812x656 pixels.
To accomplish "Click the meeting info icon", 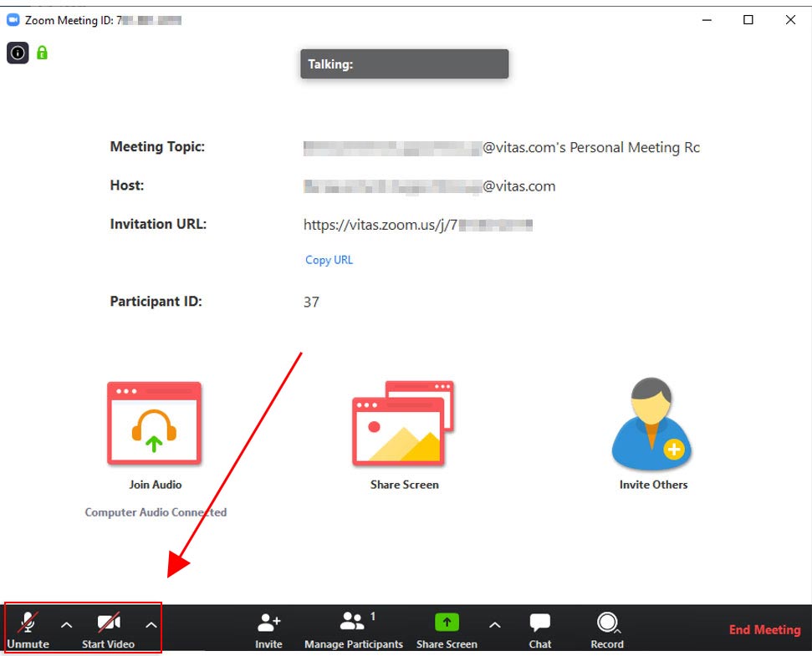I will [18, 53].
